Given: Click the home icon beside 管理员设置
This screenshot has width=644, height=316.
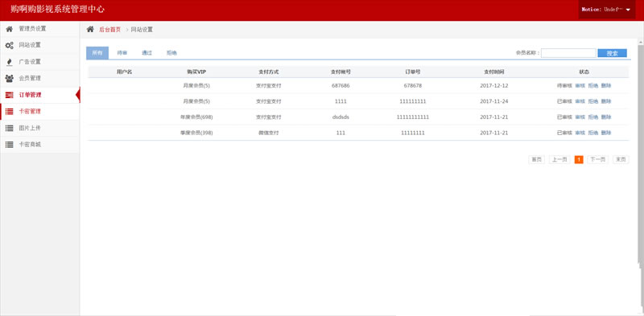Looking at the screenshot, I should [x=9, y=29].
